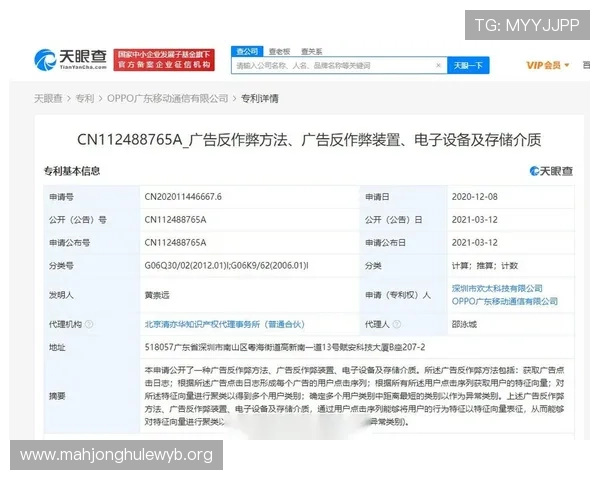Click the Tianyancha logo
The height and width of the screenshot is (480, 600).
[70, 59]
